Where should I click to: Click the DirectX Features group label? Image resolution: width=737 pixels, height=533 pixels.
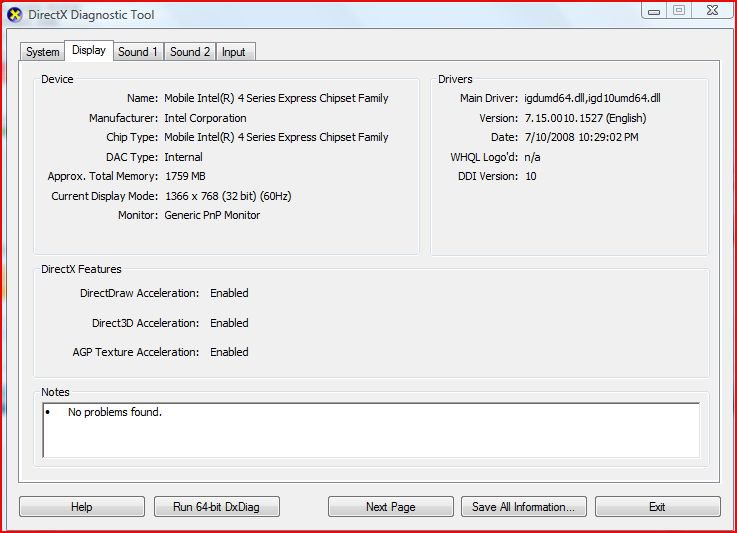81,269
